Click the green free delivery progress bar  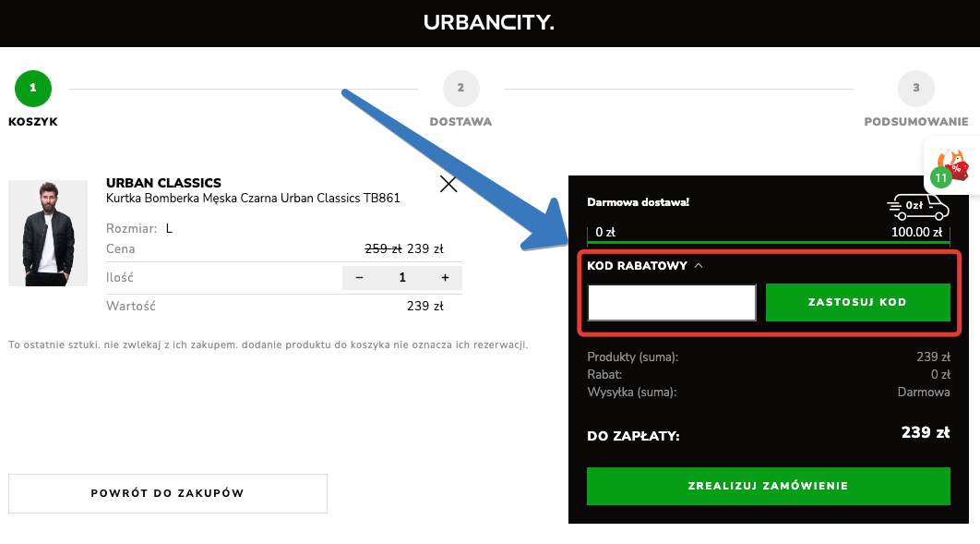tap(769, 242)
